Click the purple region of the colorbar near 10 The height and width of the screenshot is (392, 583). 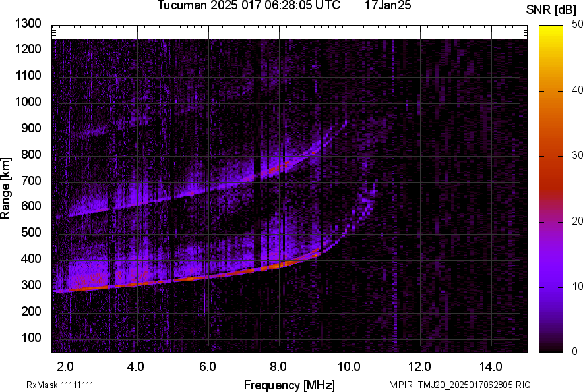[x=551, y=287]
